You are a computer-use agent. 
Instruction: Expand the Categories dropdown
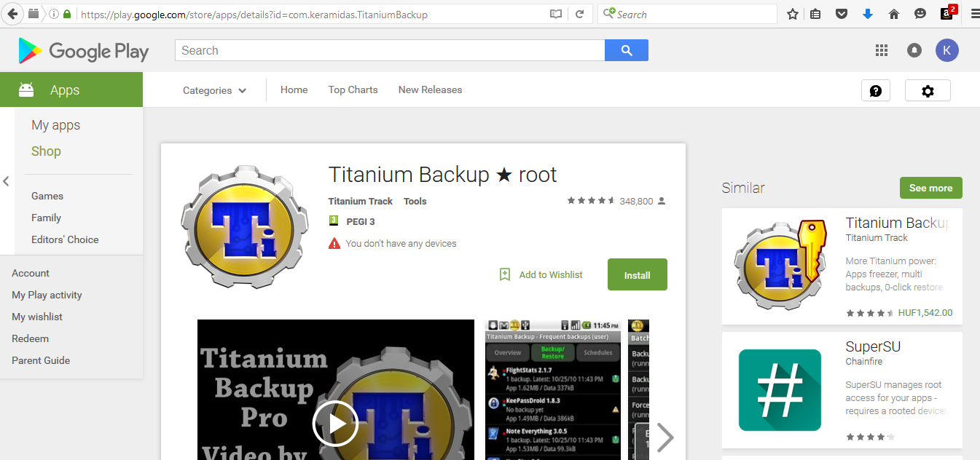pyautogui.click(x=214, y=90)
